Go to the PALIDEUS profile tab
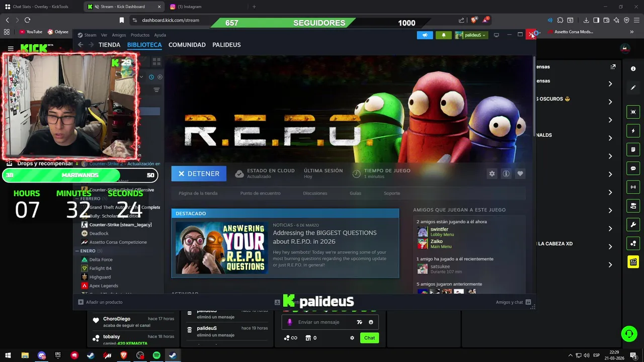 coord(226,45)
